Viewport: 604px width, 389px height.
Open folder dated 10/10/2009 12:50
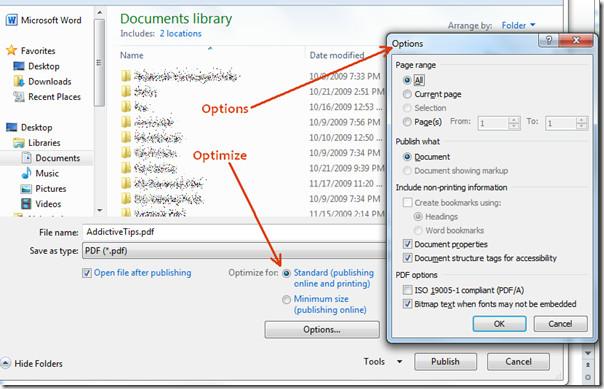(152, 137)
